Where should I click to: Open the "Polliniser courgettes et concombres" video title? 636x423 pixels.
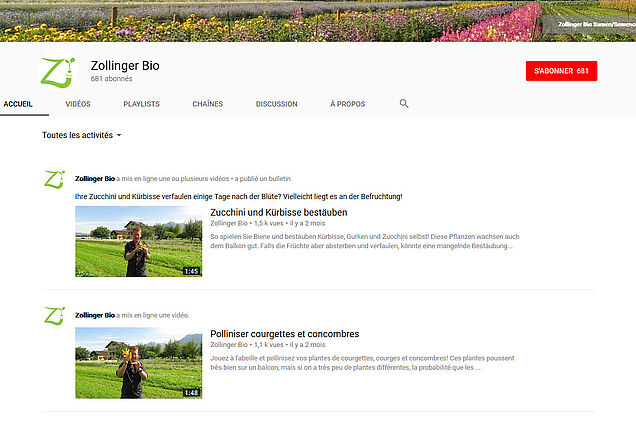(x=284, y=334)
